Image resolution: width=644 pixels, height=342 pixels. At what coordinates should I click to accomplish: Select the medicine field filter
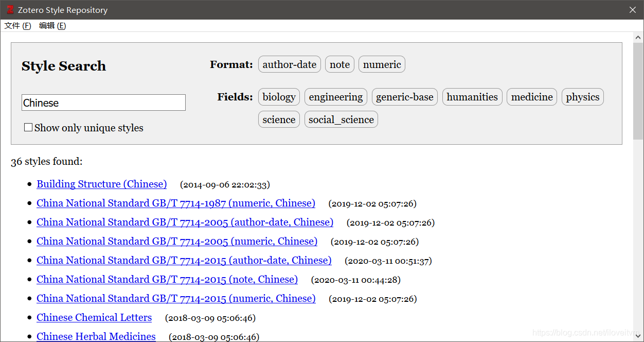coord(532,97)
